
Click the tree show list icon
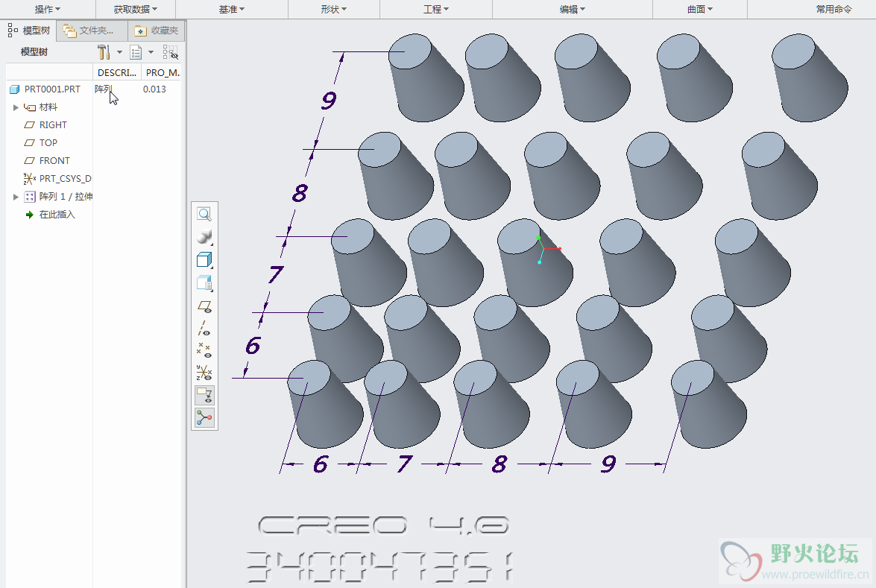(136, 52)
